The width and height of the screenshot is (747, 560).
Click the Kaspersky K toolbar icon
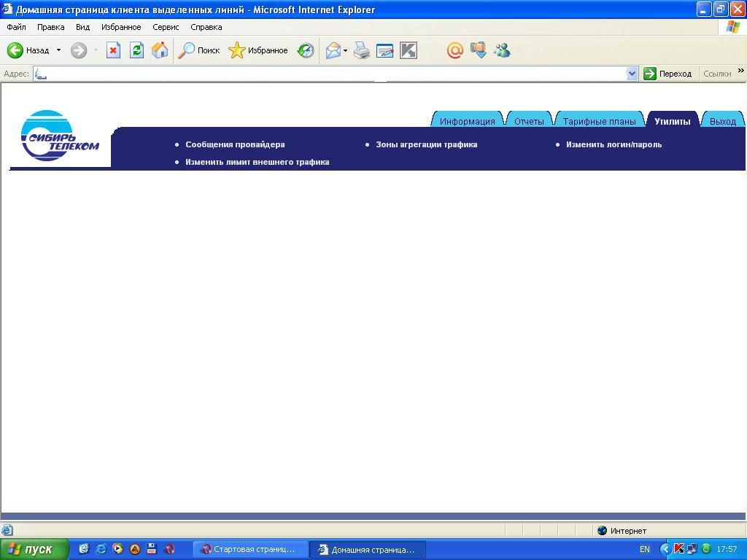(x=409, y=50)
